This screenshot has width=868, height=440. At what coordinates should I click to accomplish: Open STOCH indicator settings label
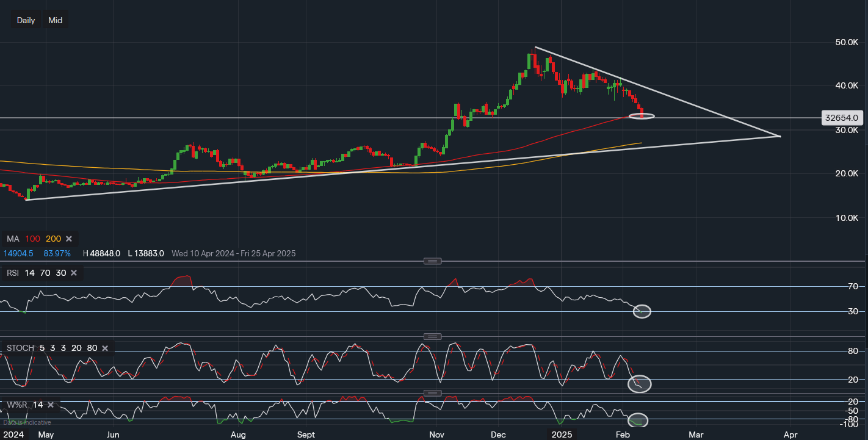tap(20, 348)
